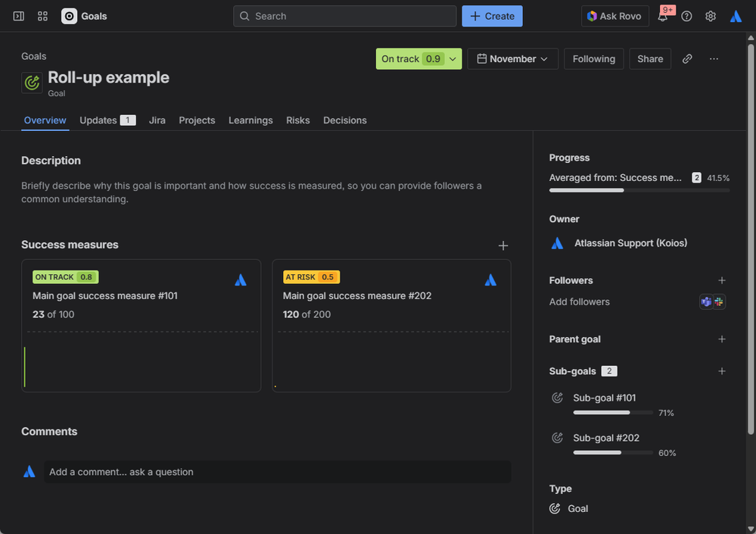Click the overall progress bar
This screenshot has height=534, width=756.
click(x=639, y=191)
